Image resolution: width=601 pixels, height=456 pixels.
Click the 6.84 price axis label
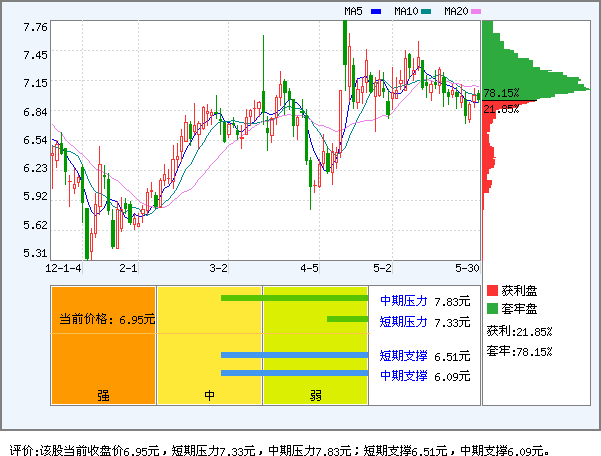(x=35, y=112)
